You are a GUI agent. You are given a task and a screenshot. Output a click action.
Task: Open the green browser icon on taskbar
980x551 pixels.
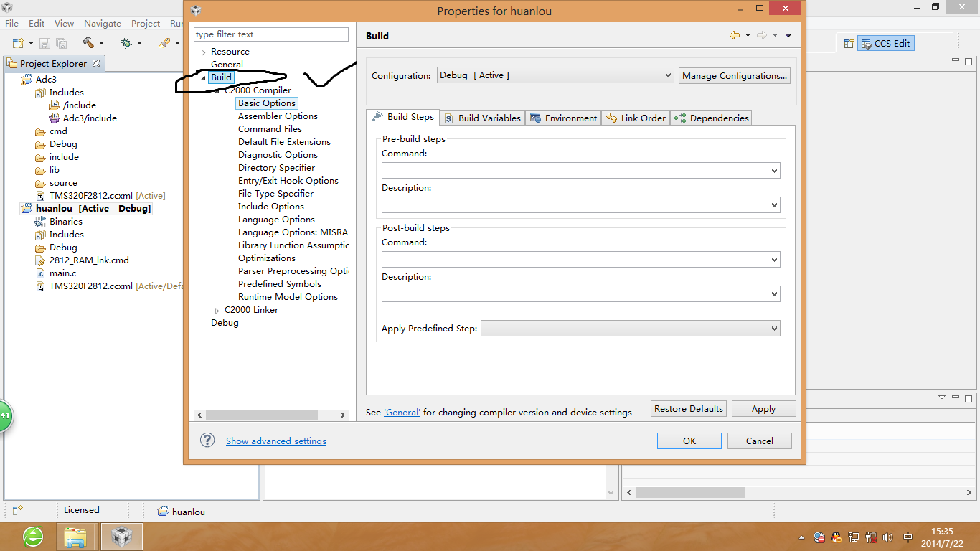(33, 537)
